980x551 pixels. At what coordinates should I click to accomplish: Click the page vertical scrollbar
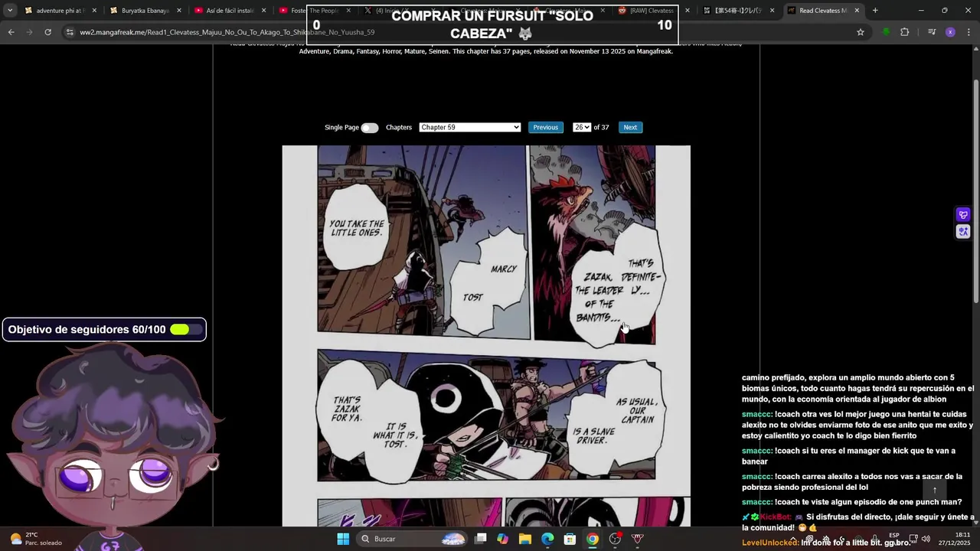click(975, 191)
